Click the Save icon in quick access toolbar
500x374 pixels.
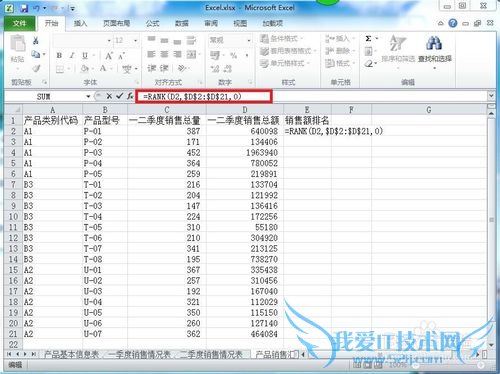24,8
